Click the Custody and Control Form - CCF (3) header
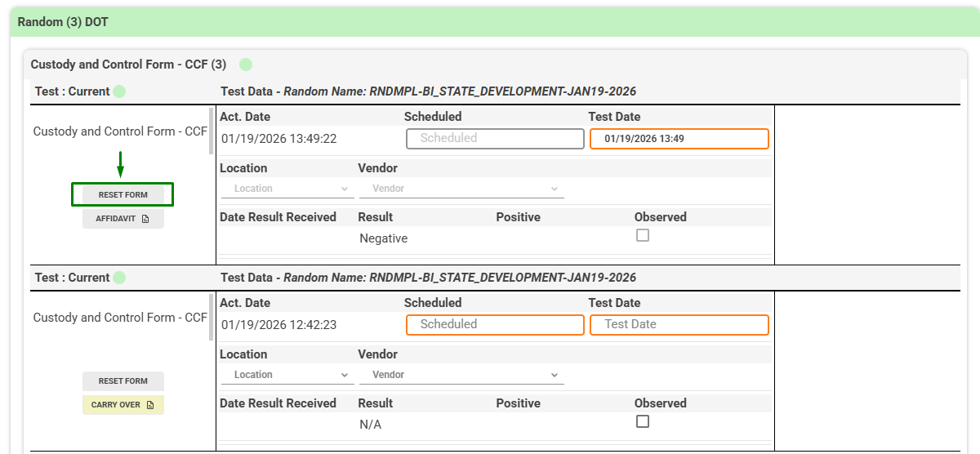Viewport: 980px width, 454px height. [128, 65]
